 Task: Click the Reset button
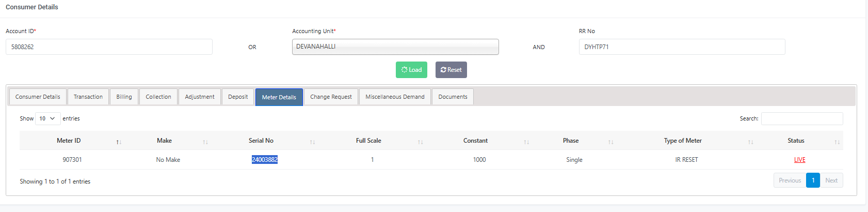[451, 70]
